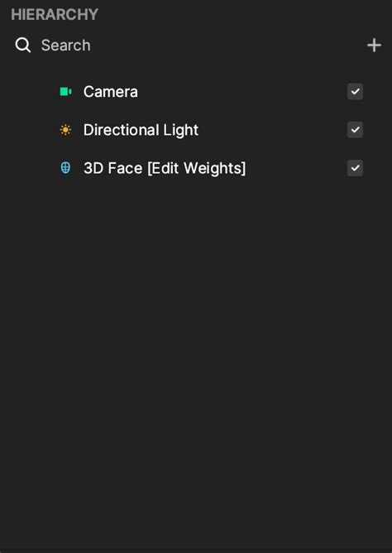Image resolution: width=392 pixels, height=553 pixels.
Task: Focus the hierarchy Search input field
Action: click(x=190, y=46)
